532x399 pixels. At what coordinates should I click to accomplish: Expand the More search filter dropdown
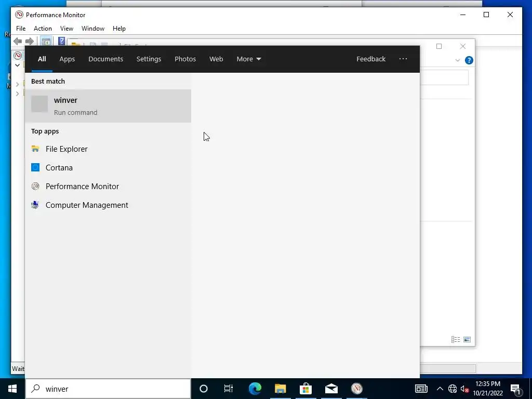(x=249, y=59)
